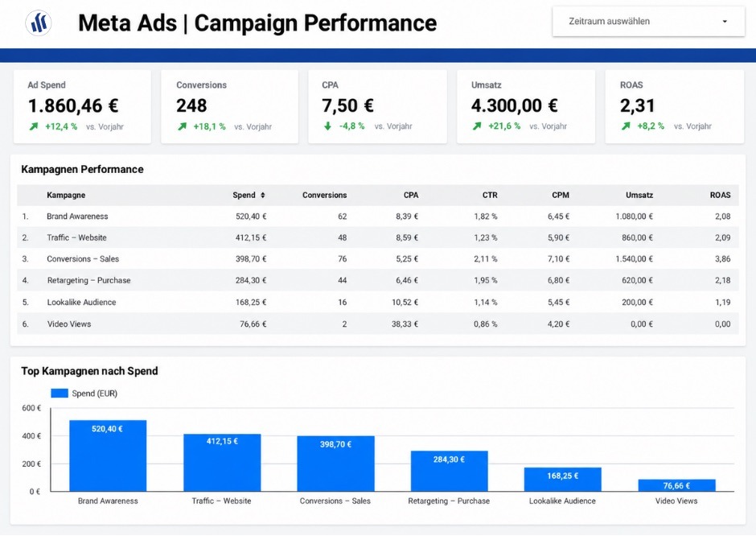
Task: Sort table by ROAS column header
Action: [721, 196]
